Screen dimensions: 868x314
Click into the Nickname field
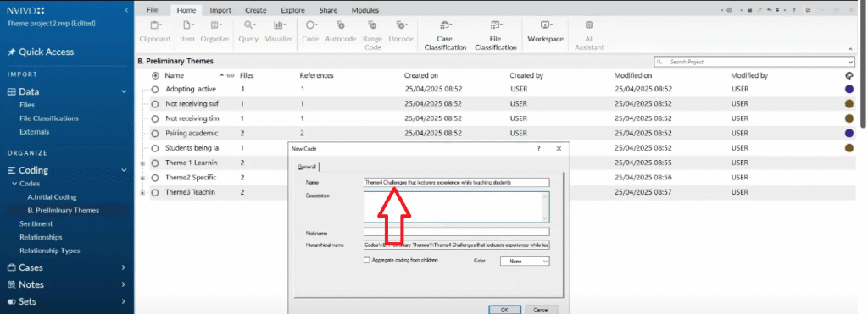click(x=457, y=232)
